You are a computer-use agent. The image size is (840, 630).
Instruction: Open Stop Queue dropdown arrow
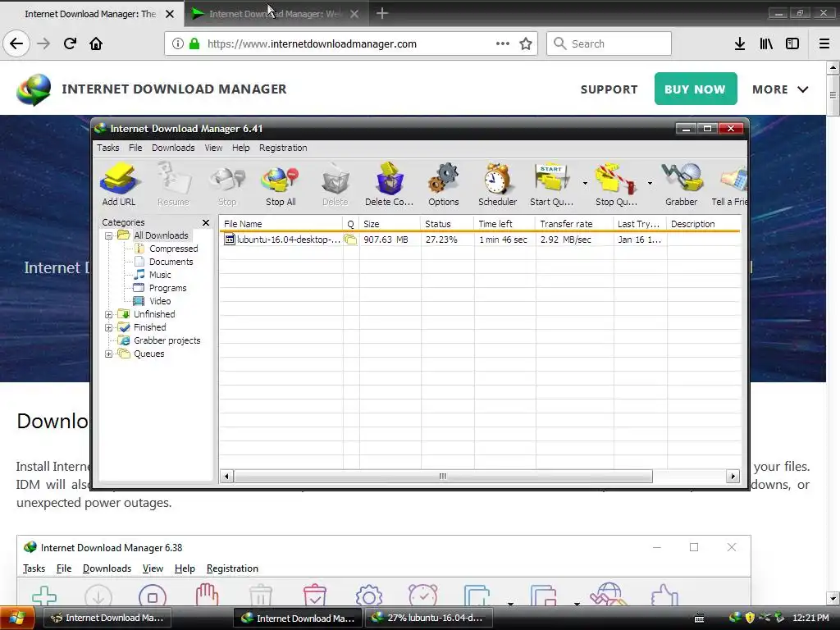tap(650, 183)
